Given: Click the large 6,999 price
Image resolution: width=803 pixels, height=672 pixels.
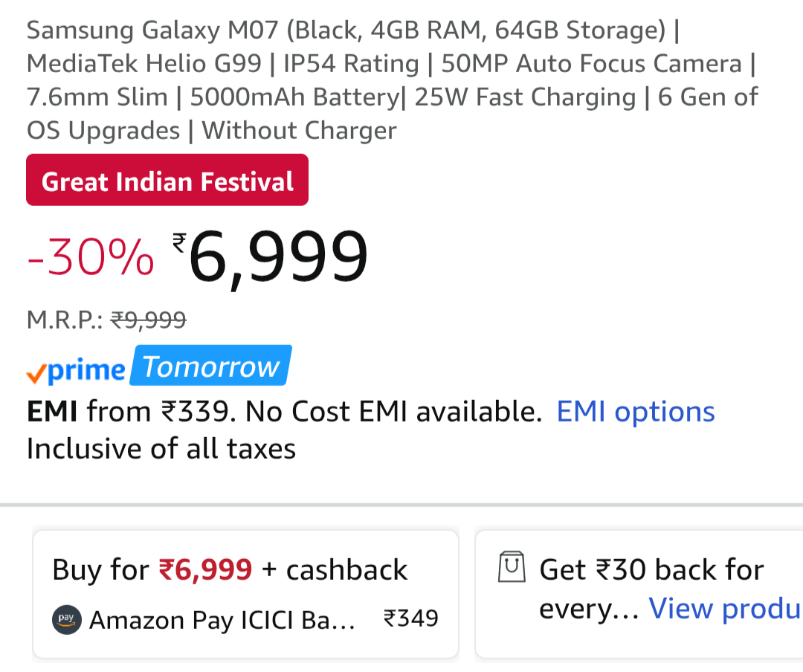Looking at the screenshot, I should pyautogui.click(x=279, y=256).
